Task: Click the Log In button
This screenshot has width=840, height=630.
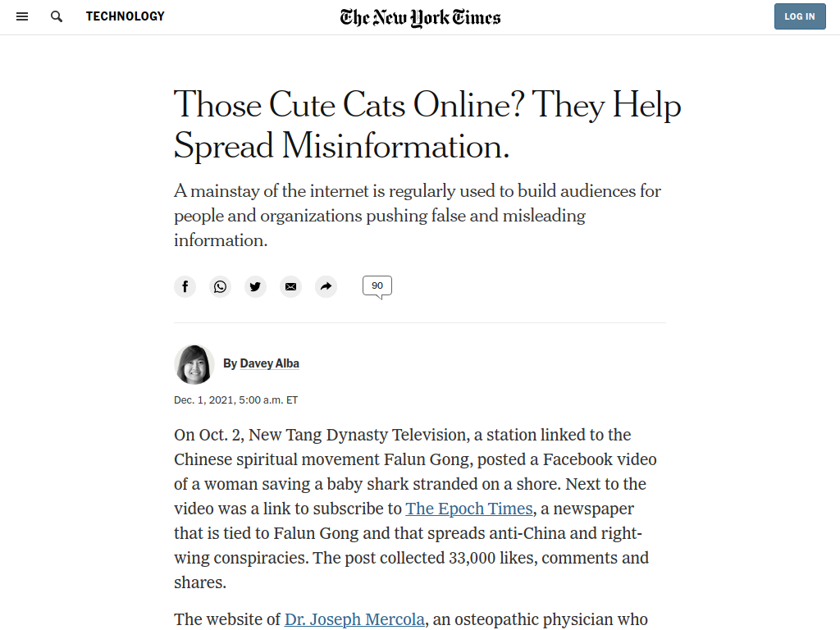Action: 800,16
